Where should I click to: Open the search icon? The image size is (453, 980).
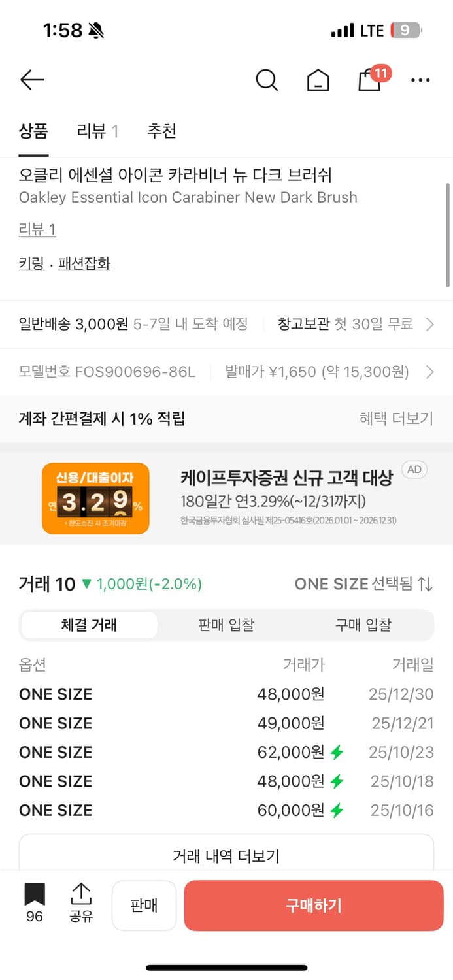(x=267, y=80)
